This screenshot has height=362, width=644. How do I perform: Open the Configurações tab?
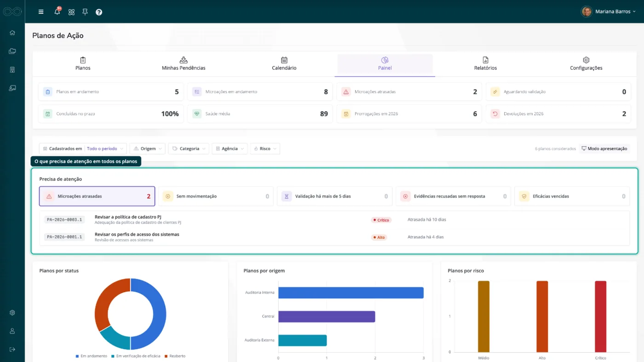(x=586, y=64)
